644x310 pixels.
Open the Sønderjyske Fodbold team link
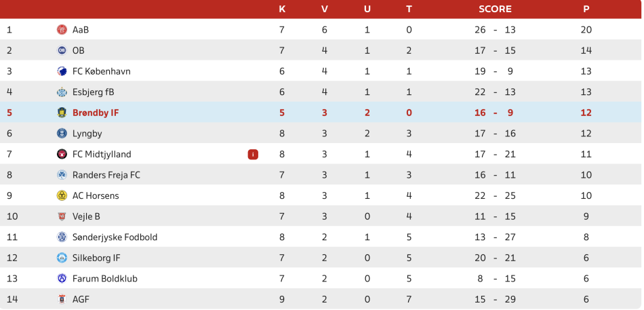point(115,237)
